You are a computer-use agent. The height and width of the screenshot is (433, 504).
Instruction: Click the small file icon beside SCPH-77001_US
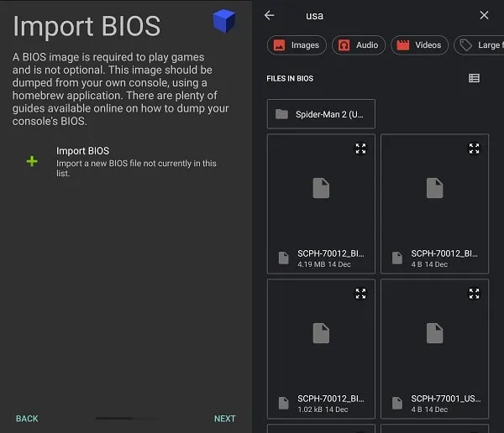(x=397, y=403)
